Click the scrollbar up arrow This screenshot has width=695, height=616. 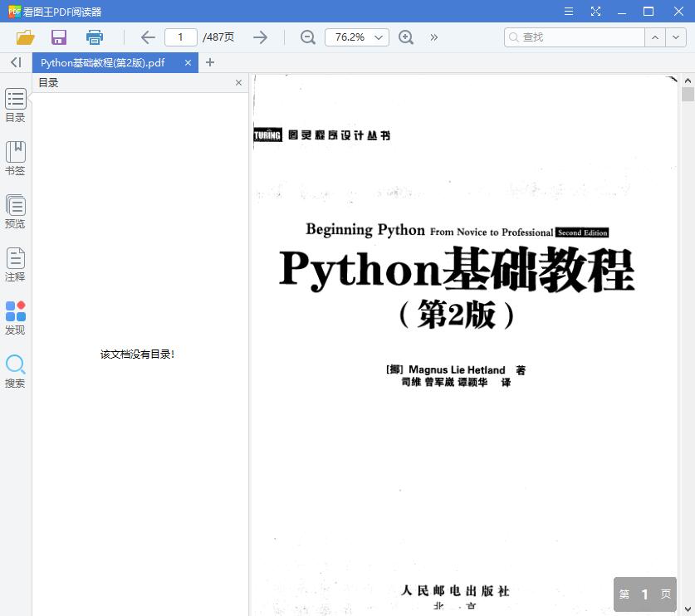[x=688, y=81]
